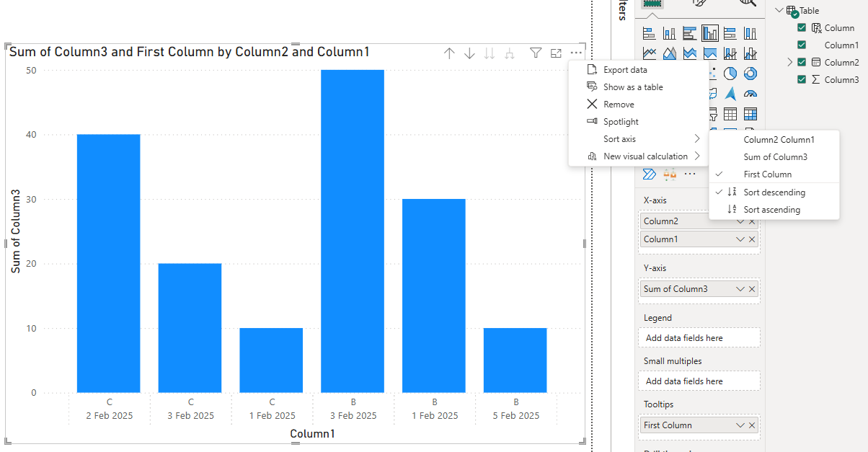
Task: Click the Small multiples add data fields box
Action: (699, 381)
